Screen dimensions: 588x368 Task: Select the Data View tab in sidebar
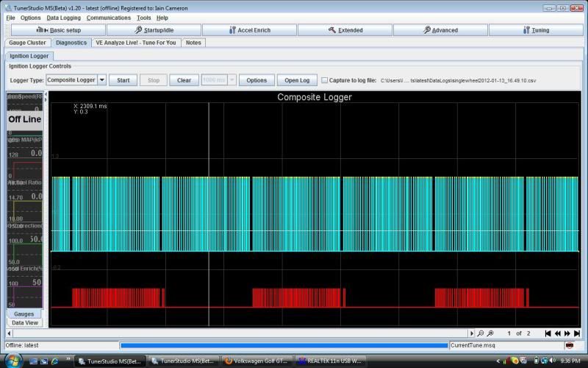click(25, 322)
